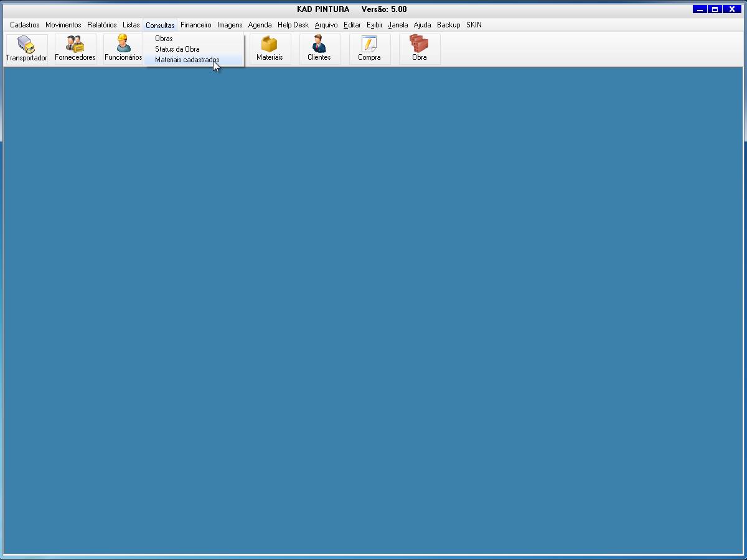Open the Cadastros menu
Screen dimensions: 747x560
pos(24,25)
